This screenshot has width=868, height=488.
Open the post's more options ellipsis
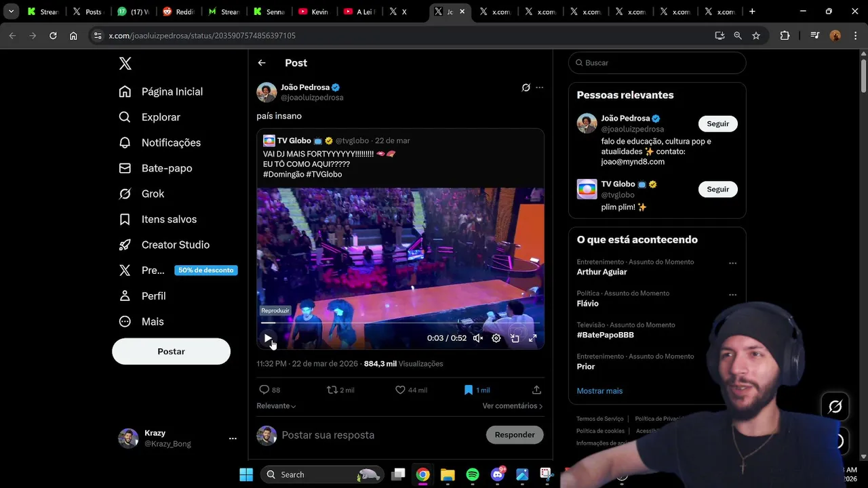tap(539, 87)
